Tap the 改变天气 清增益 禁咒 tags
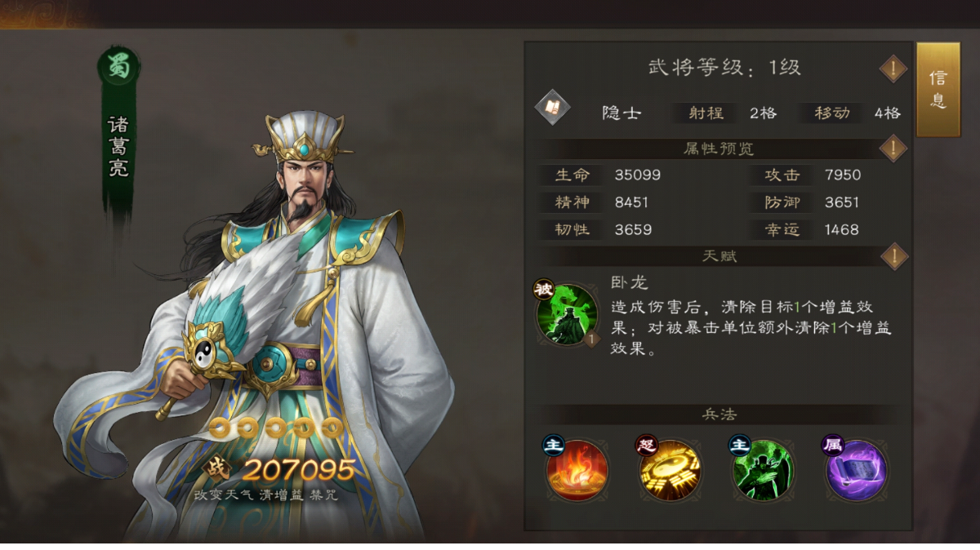The image size is (980, 550). pyautogui.click(x=265, y=495)
